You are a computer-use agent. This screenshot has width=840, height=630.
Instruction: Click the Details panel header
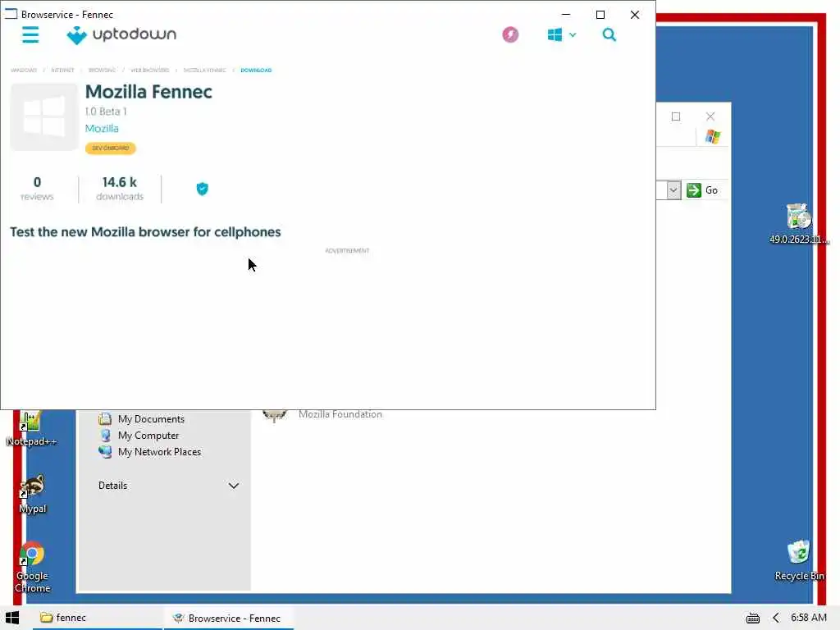[x=167, y=486]
